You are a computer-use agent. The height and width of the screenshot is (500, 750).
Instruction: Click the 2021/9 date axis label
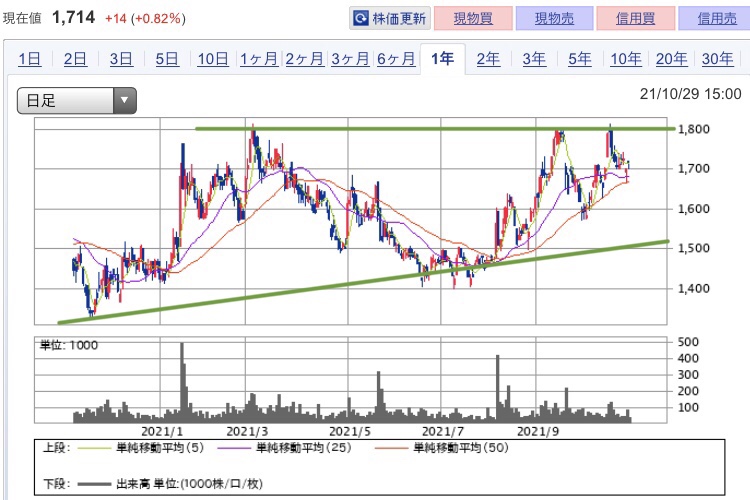pyautogui.click(x=538, y=432)
